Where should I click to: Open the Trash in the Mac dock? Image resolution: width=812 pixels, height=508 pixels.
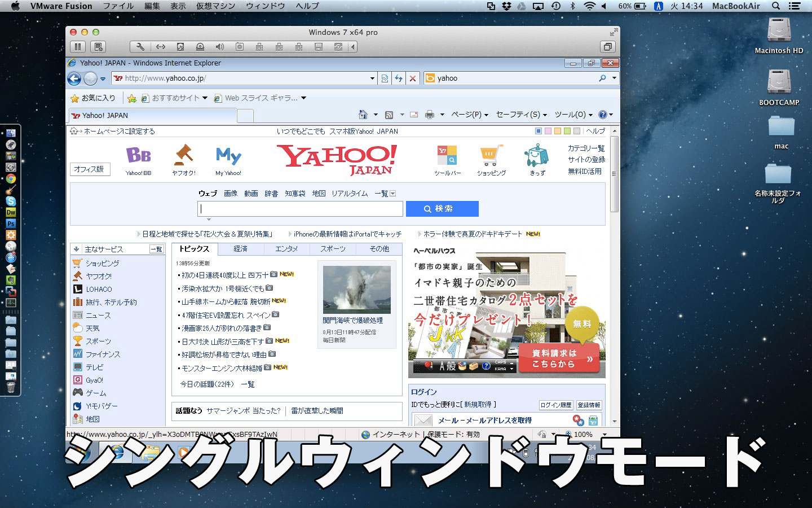point(11,387)
